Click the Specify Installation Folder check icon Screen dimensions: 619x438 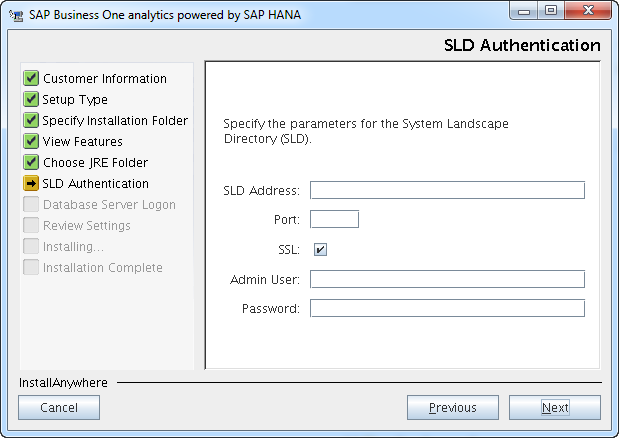tap(31, 120)
